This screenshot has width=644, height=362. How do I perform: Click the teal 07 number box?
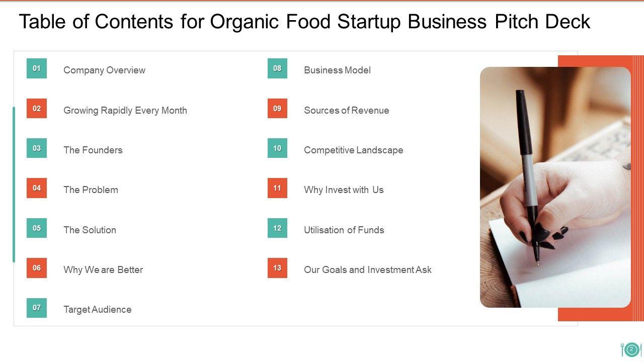37,308
